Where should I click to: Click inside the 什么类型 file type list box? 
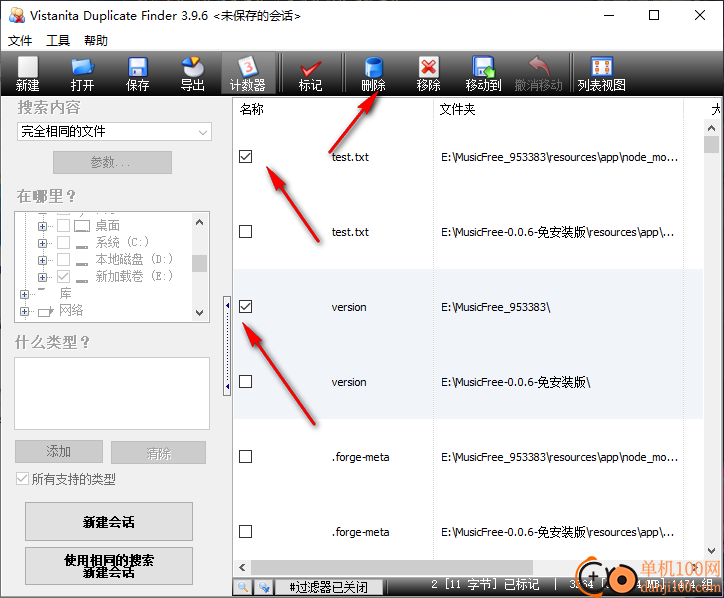[112, 393]
